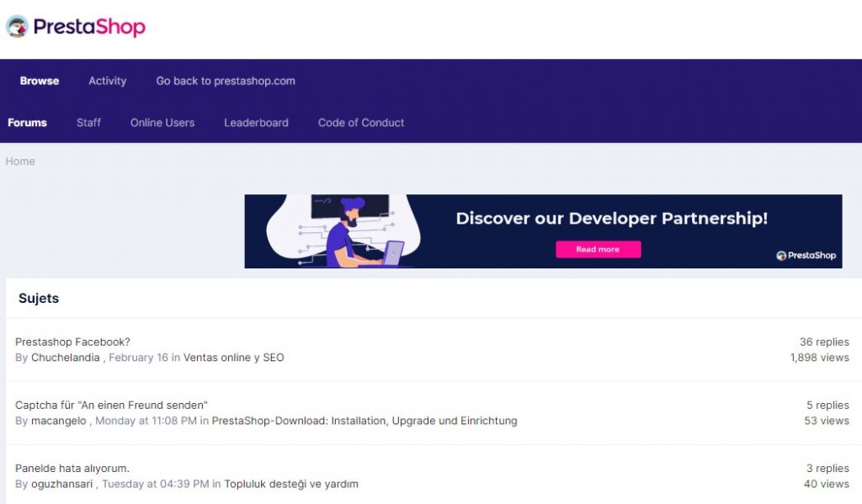This screenshot has height=504, width=862.
Task: Click the '53 views' count
Action: [x=827, y=421]
